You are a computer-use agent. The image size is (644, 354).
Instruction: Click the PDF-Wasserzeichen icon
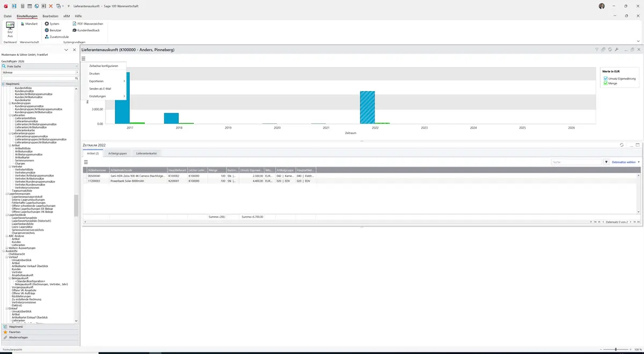coord(75,24)
